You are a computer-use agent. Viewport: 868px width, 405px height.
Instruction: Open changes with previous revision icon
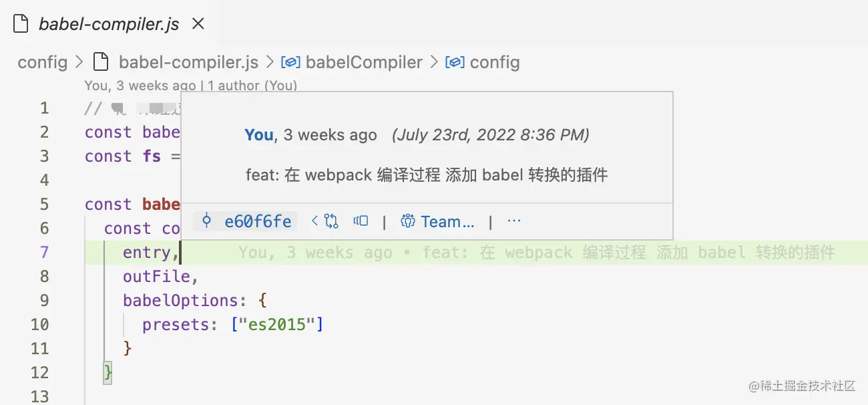(x=325, y=221)
